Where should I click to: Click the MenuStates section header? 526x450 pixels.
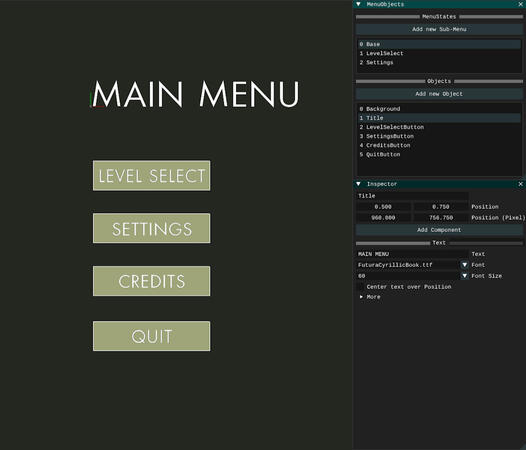click(439, 16)
